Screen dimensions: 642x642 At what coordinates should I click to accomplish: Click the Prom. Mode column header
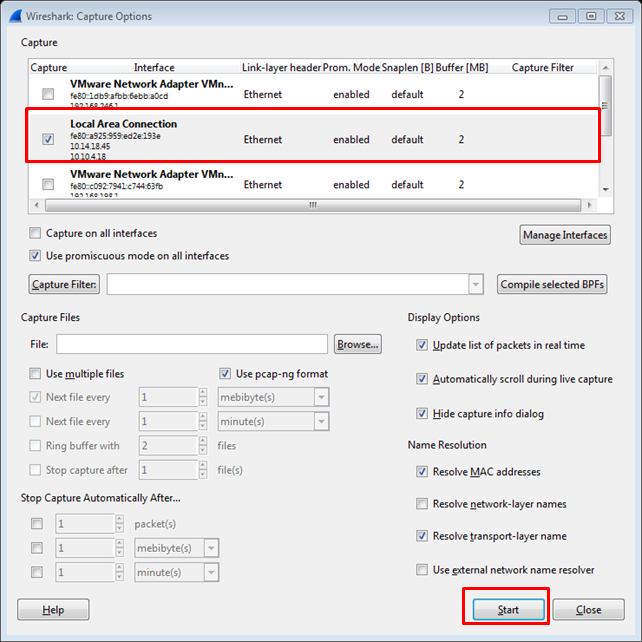tap(351, 68)
